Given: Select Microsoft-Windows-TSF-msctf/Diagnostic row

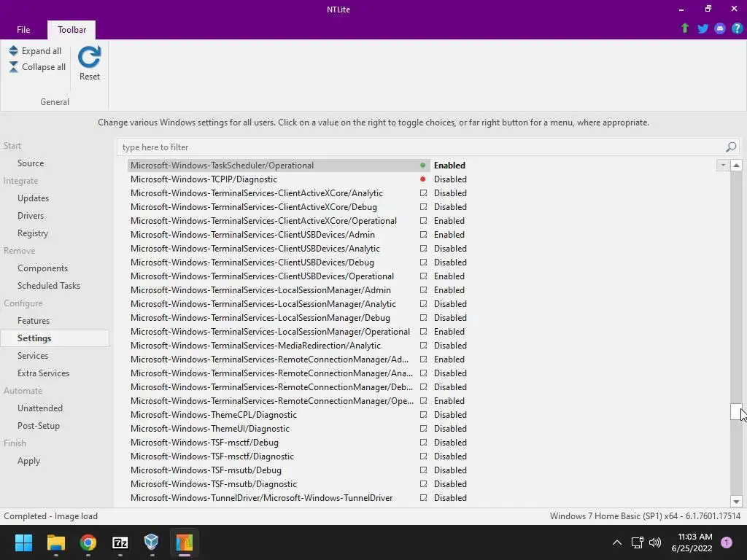Looking at the screenshot, I should coord(212,456).
